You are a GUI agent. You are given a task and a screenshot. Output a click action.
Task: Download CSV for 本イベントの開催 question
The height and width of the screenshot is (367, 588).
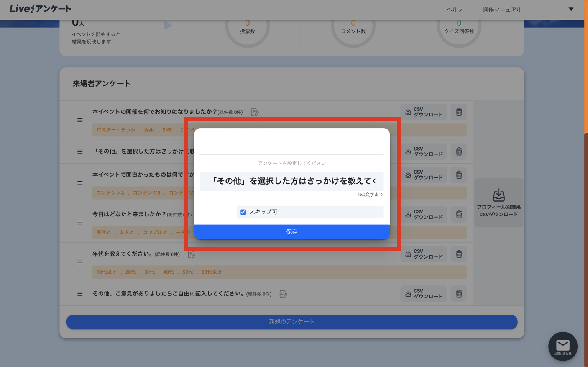click(x=424, y=112)
